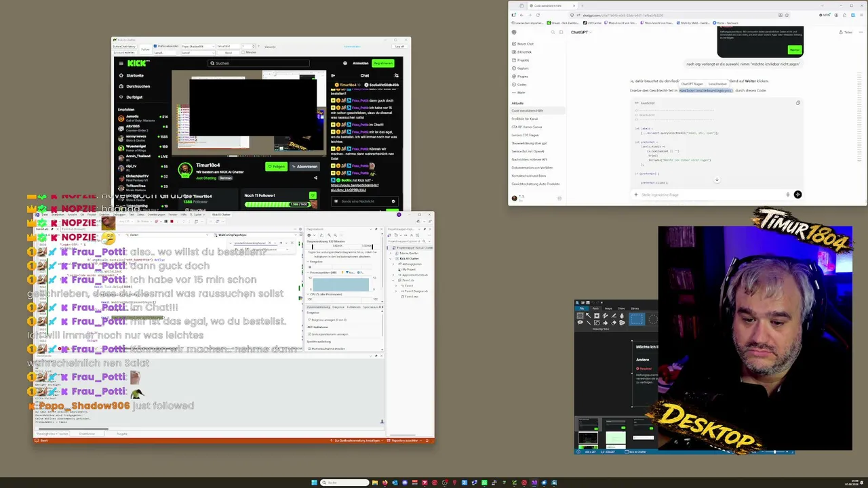The height and width of the screenshot is (488, 868).
Task: Click the plus attach icon in ChatGPT composer
Action: [635, 195]
